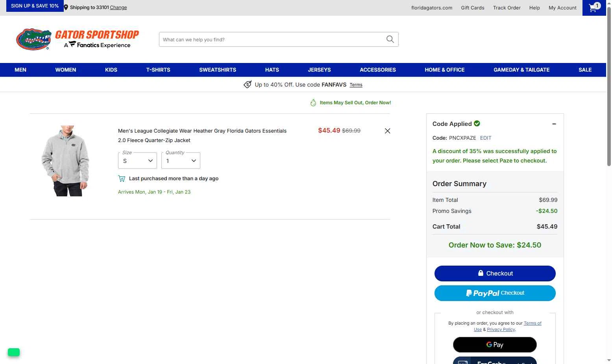View FANFAVS promo Terms
The image size is (612, 364).
356,85
